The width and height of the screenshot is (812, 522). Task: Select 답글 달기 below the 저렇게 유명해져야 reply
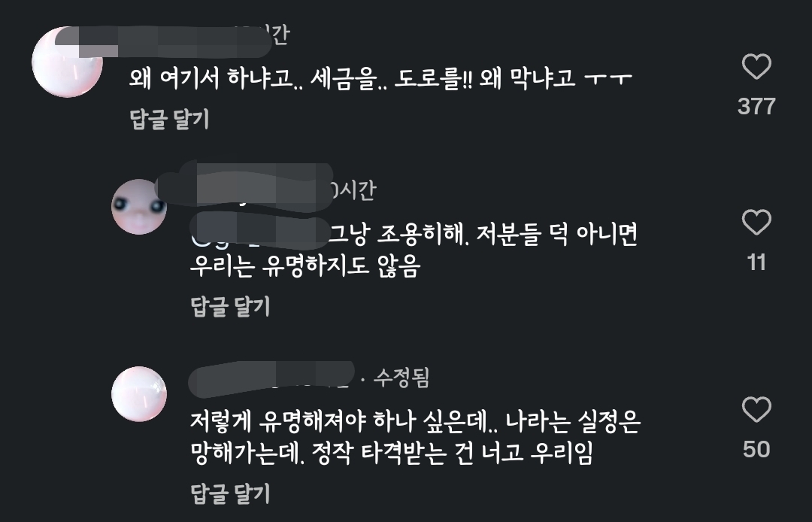(231, 493)
